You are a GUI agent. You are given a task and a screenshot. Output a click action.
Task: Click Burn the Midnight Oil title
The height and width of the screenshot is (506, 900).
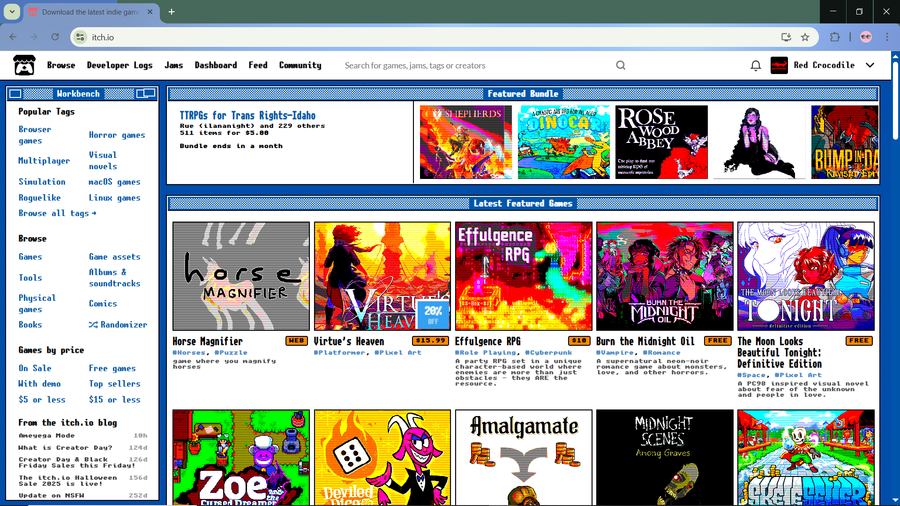tap(645, 341)
